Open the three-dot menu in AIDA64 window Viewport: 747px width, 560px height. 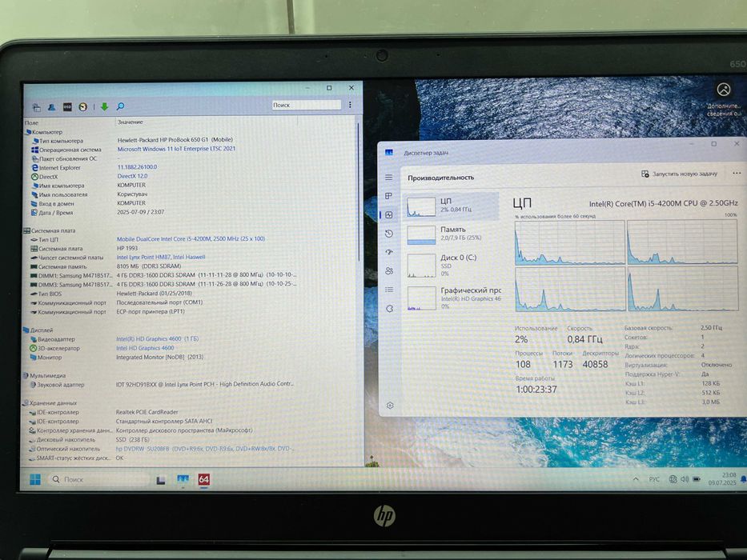click(x=350, y=105)
